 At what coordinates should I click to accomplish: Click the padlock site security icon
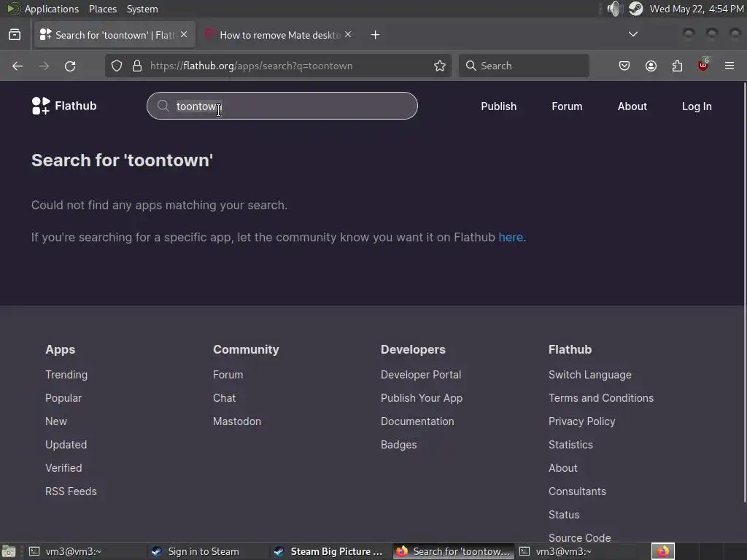coord(137,66)
